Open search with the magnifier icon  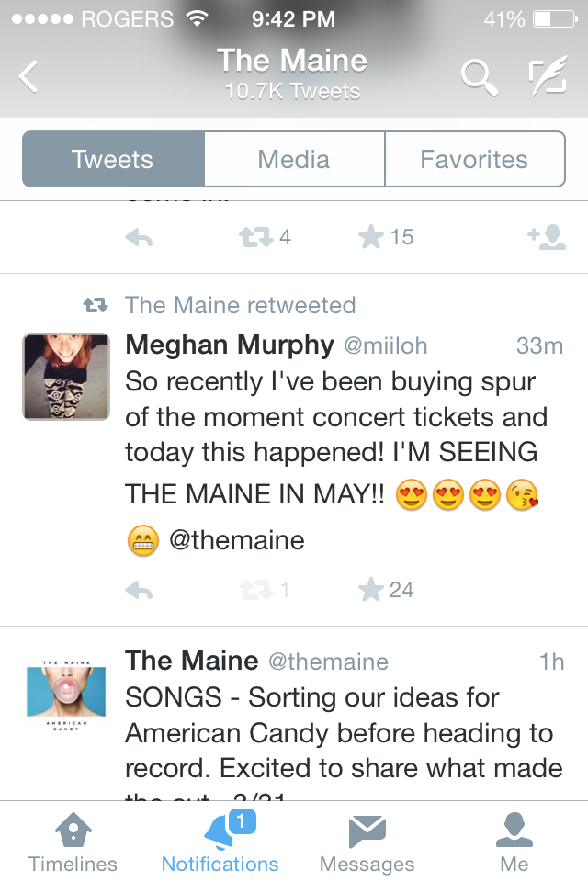[478, 77]
